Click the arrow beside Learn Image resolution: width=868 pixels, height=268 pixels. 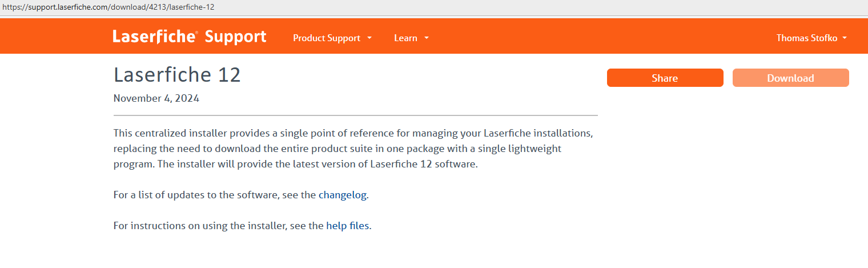pyautogui.click(x=427, y=38)
